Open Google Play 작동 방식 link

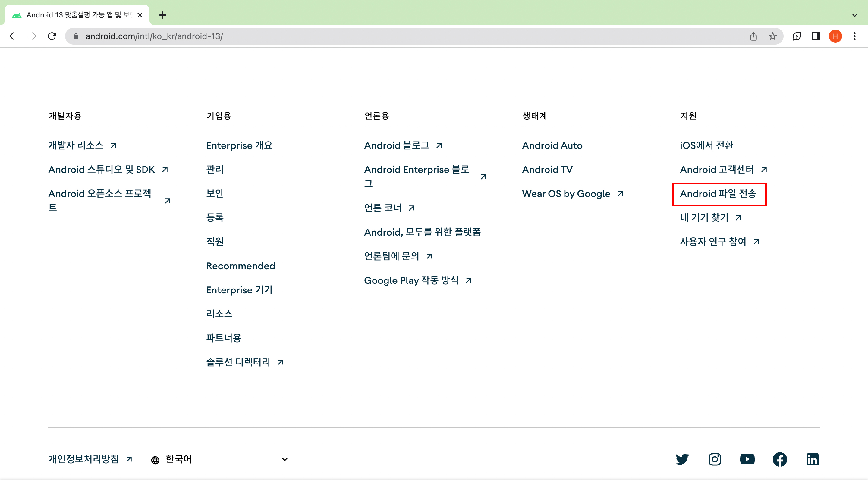418,280
